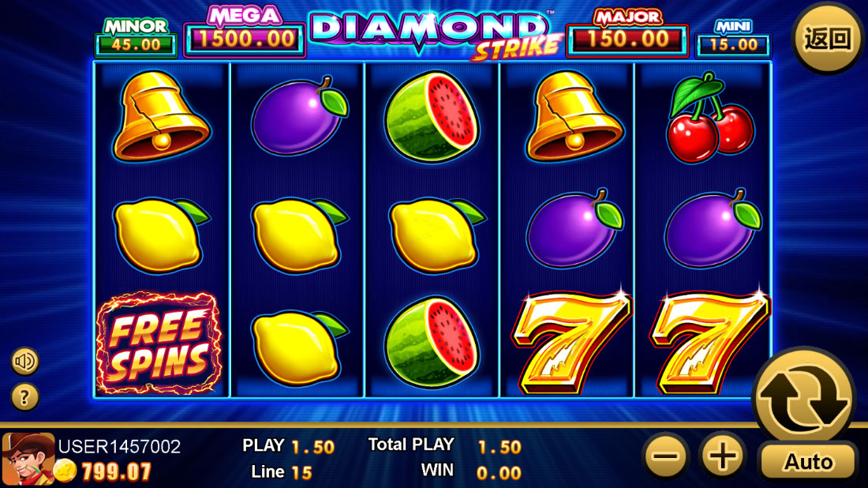Click the cherries symbol on fifth reel
Screen dimensions: 868x488
click(710, 118)
